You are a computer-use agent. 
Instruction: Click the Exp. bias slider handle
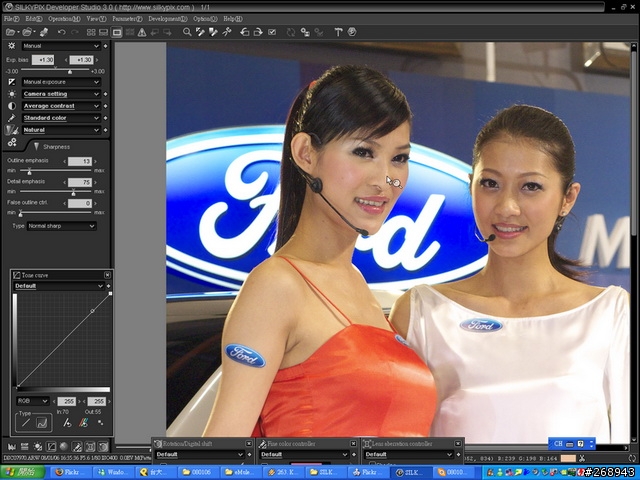click(x=70, y=71)
